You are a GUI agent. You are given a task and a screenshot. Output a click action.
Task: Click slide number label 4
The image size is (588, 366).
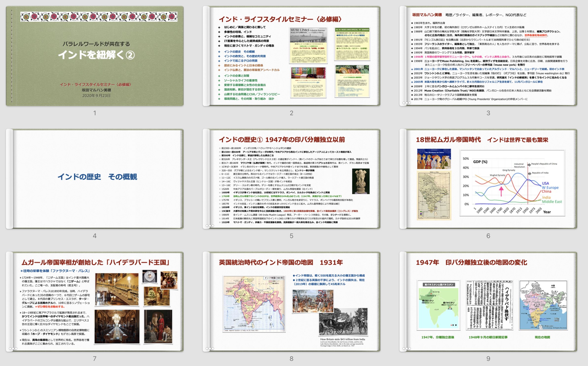point(95,236)
